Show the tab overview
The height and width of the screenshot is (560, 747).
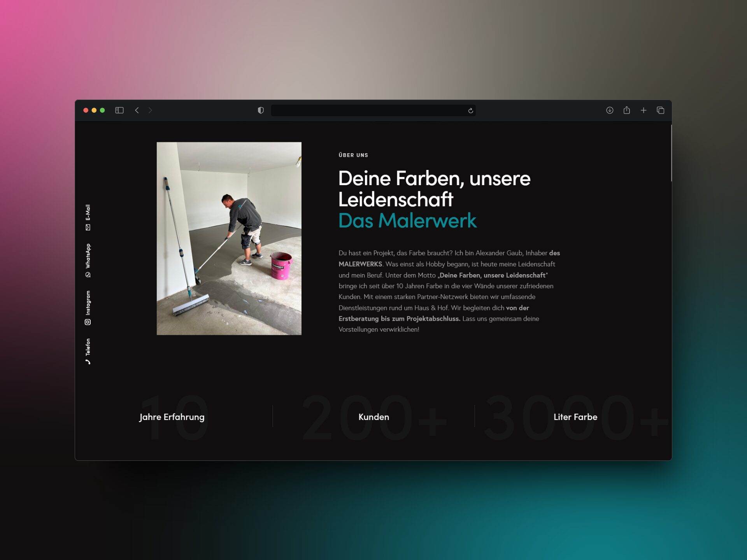click(660, 110)
